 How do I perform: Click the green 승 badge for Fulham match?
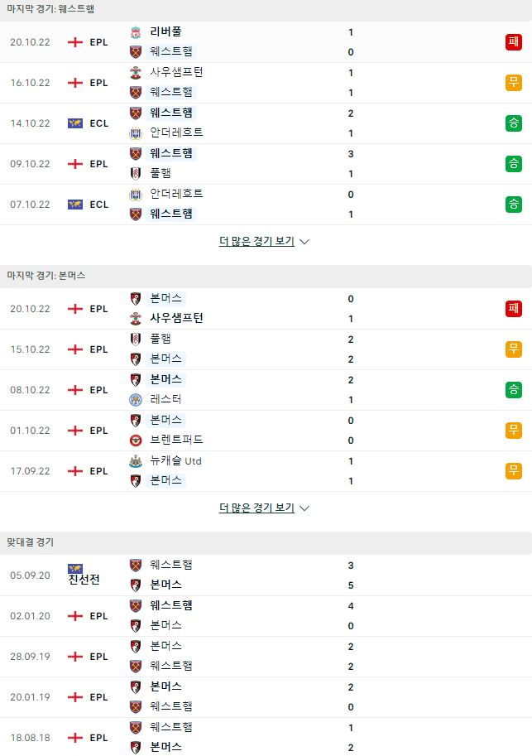(x=513, y=164)
